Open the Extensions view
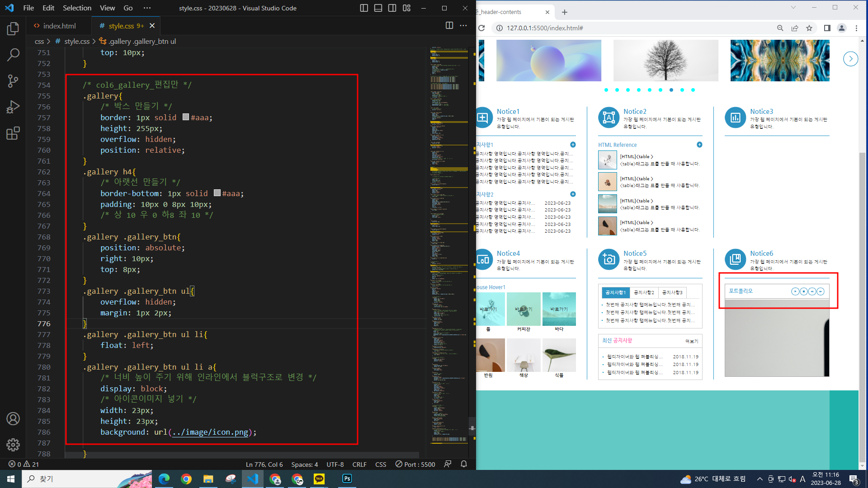This screenshot has width=868, height=488. (x=13, y=133)
